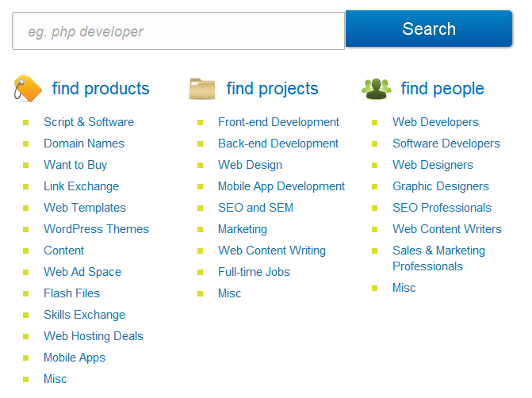532x398 pixels.
Task: Open Sales & Marketing Professionals link
Action: (x=438, y=258)
